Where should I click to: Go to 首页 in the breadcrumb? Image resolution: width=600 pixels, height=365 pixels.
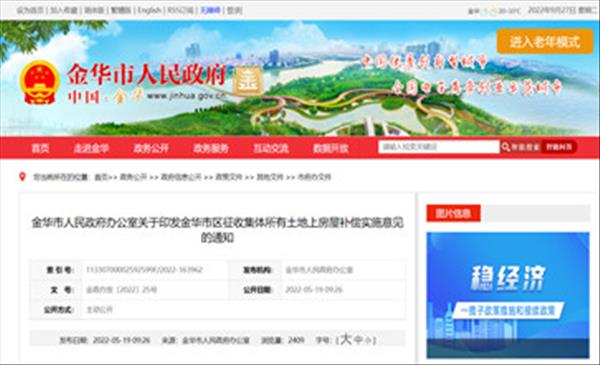pyautogui.click(x=101, y=177)
